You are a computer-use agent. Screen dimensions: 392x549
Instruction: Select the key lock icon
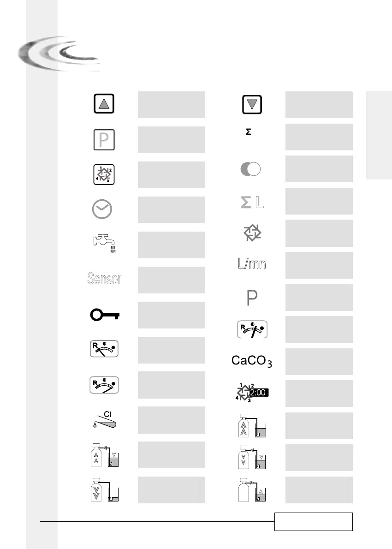[104, 315]
